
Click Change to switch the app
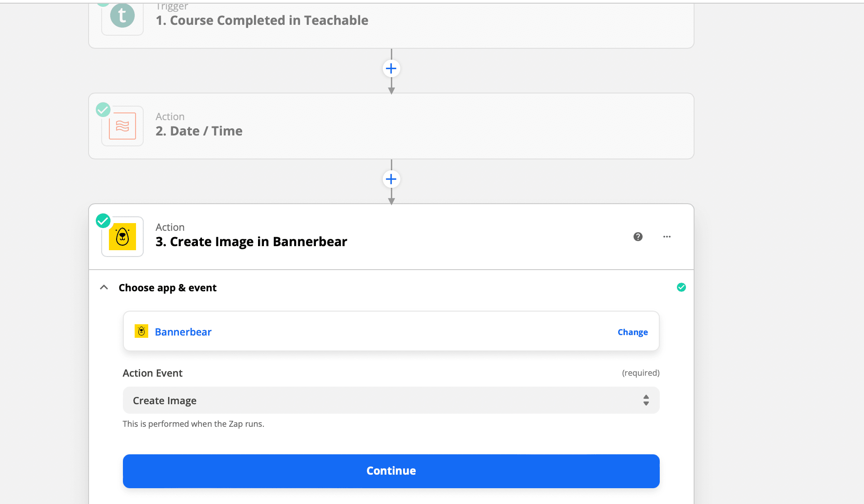(x=633, y=332)
